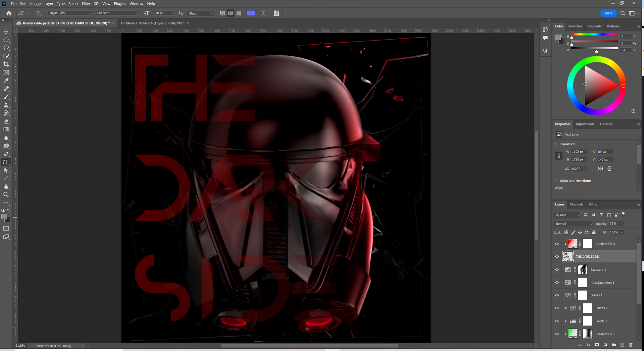Switch to the Libraries tab
The height and width of the screenshot is (351, 644).
tap(606, 124)
